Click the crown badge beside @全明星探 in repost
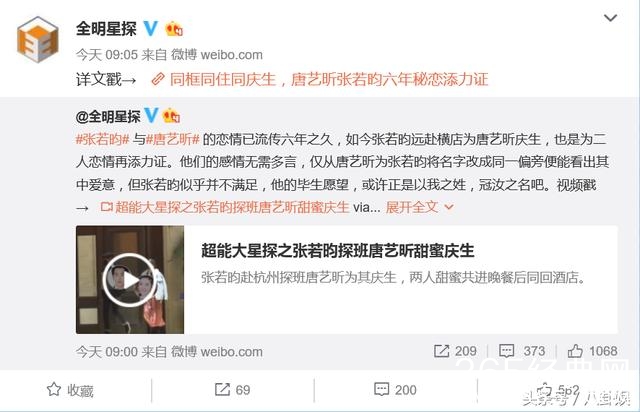This screenshot has width=640, height=412. [171, 116]
